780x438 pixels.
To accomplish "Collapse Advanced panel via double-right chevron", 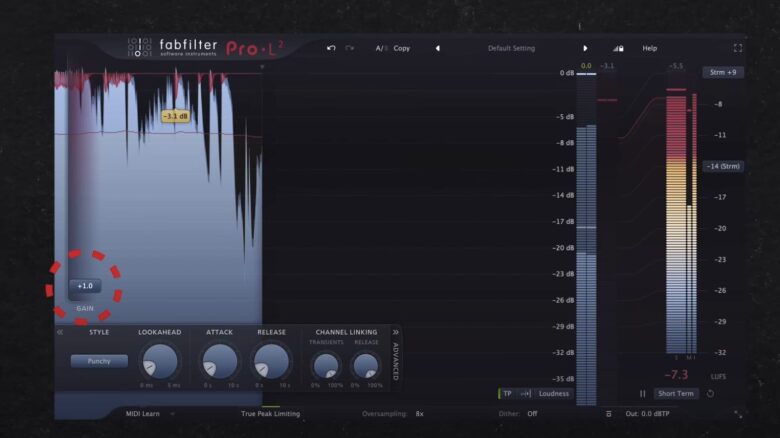I will click(x=395, y=332).
